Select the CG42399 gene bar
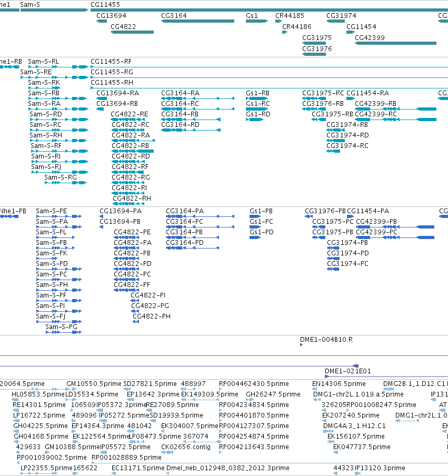 (x=395, y=43)
